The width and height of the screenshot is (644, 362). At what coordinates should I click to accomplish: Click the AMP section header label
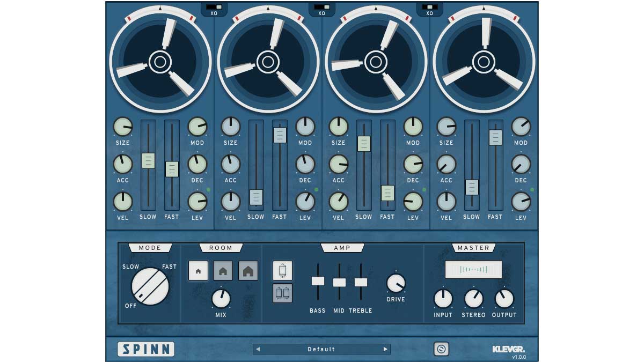point(342,248)
